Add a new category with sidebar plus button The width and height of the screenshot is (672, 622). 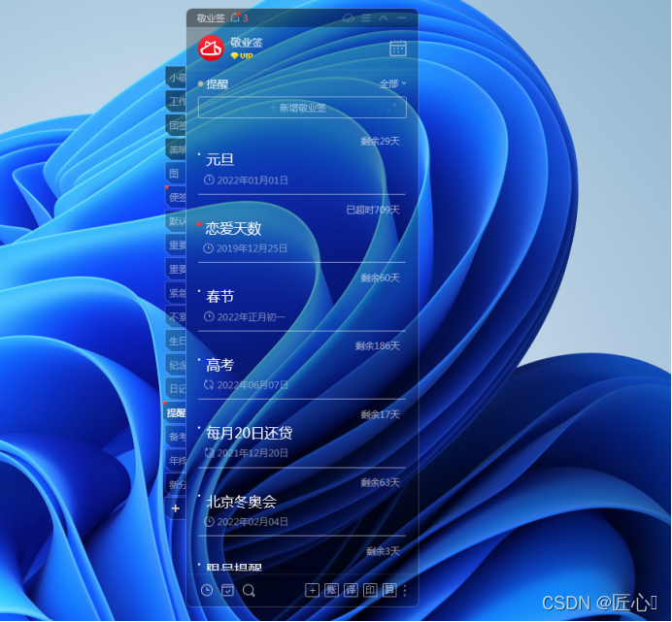176,508
